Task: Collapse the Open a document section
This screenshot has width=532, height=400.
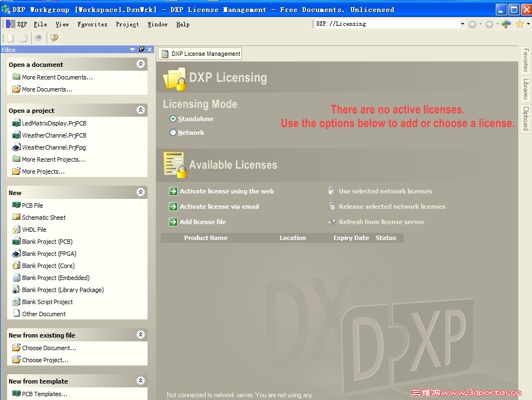Action: (140, 64)
